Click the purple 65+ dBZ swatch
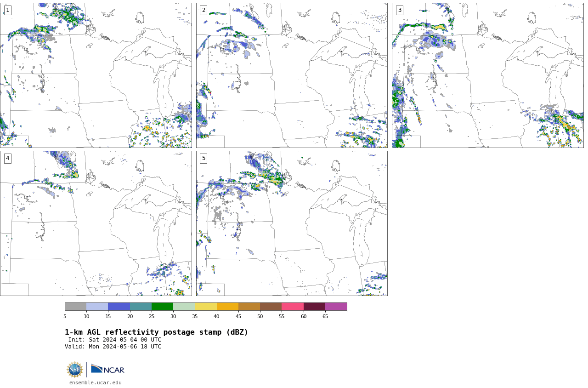588x388 pixels. (336, 307)
